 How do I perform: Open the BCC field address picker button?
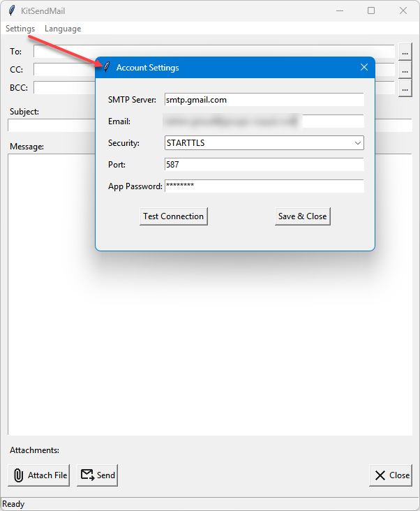pyautogui.click(x=405, y=88)
